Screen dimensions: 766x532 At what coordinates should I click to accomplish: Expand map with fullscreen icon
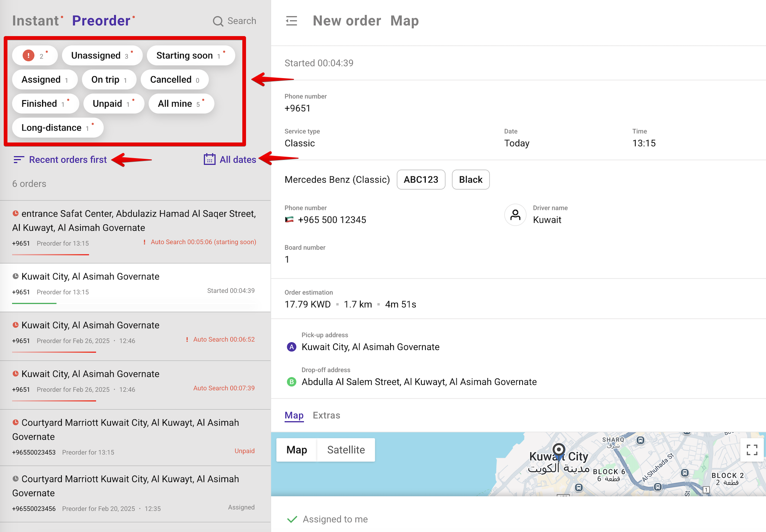point(752,450)
